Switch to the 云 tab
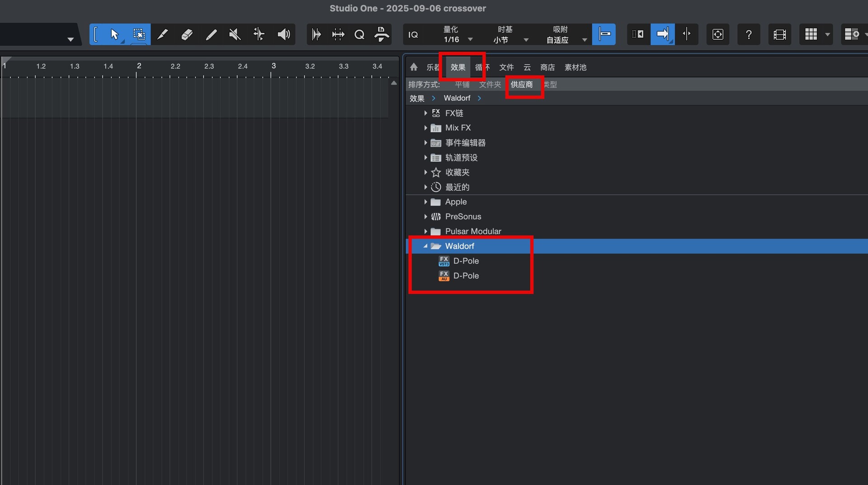The image size is (868, 485). tap(527, 67)
